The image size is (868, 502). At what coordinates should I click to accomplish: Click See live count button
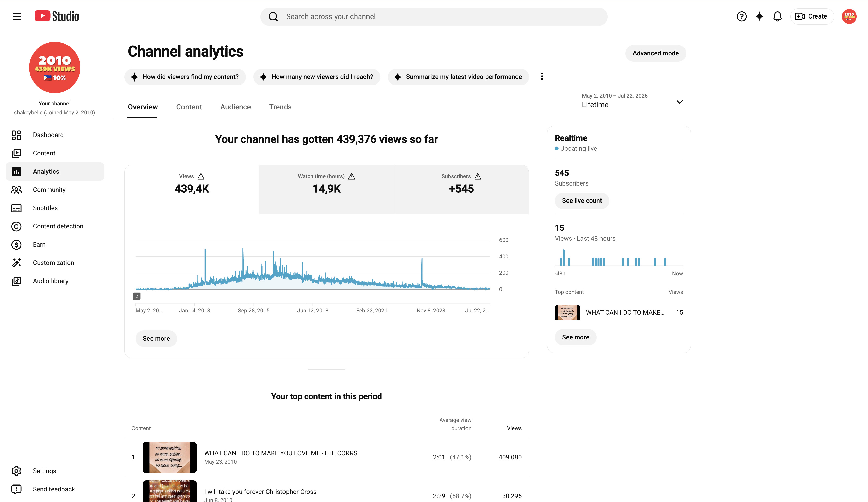pos(582,200)
